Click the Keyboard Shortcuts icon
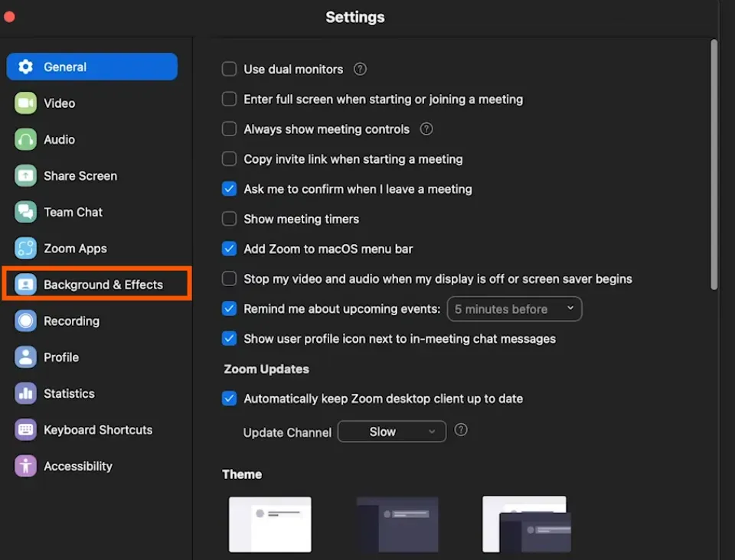Viewport: 735px width, 560px height. 25,429
